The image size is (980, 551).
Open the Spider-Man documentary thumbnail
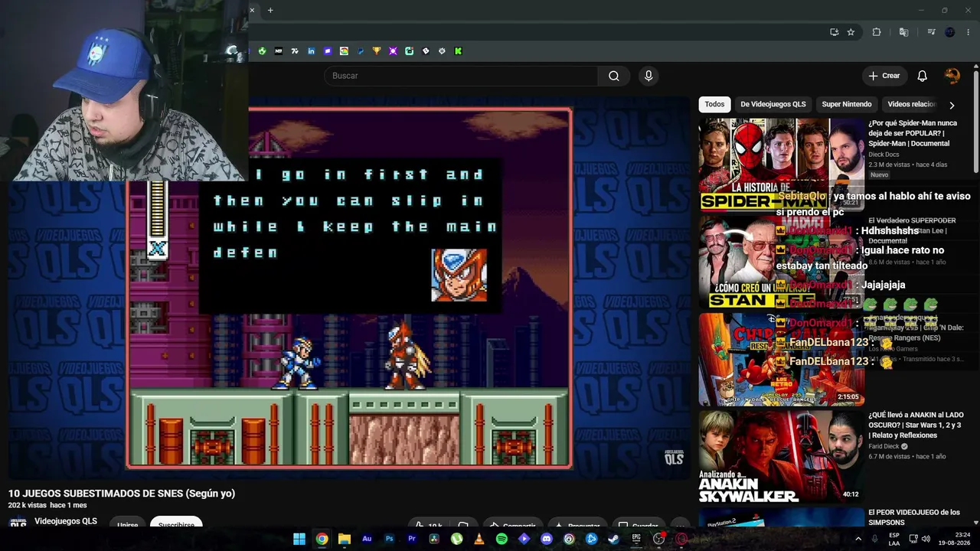(x=779, y=164)
